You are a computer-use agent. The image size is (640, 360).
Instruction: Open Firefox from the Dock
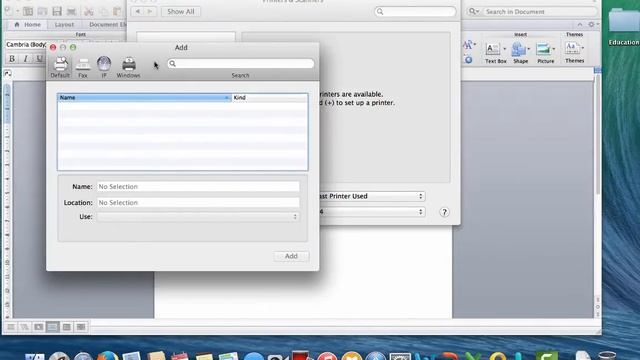tap(109, 356)
